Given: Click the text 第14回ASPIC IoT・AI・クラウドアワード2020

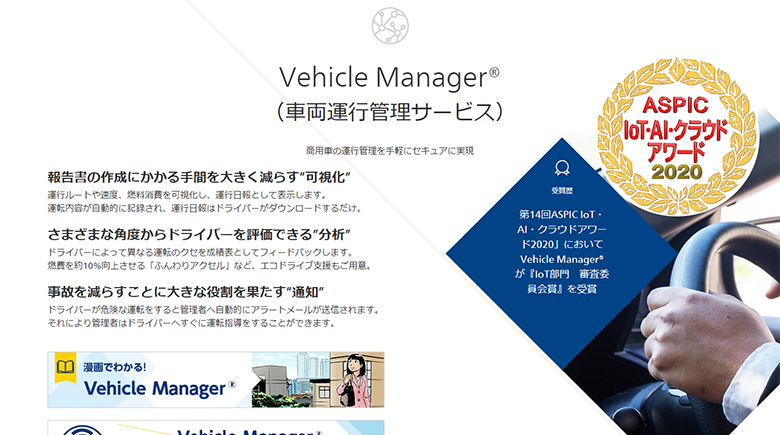Looking at the screenshot, I should [x=562, y=229].
